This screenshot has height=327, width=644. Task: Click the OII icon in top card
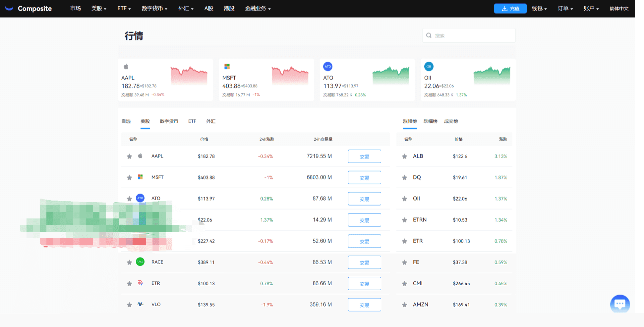pos(429,67)
